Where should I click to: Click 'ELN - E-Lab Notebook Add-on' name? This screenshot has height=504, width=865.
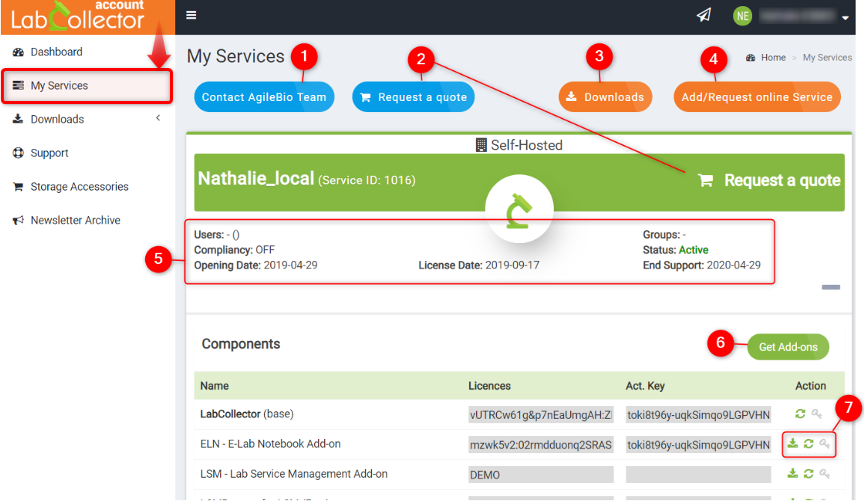[x=270, y=444]
